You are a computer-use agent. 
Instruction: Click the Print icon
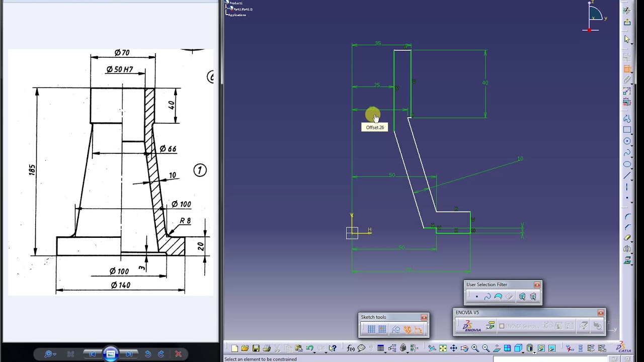click(x=267, y=348)
